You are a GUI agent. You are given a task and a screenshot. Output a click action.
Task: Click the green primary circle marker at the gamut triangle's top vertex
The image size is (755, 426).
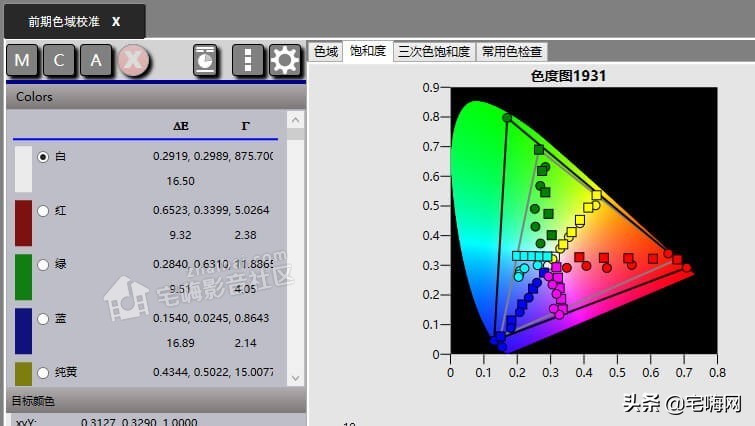tap(507, 118)
